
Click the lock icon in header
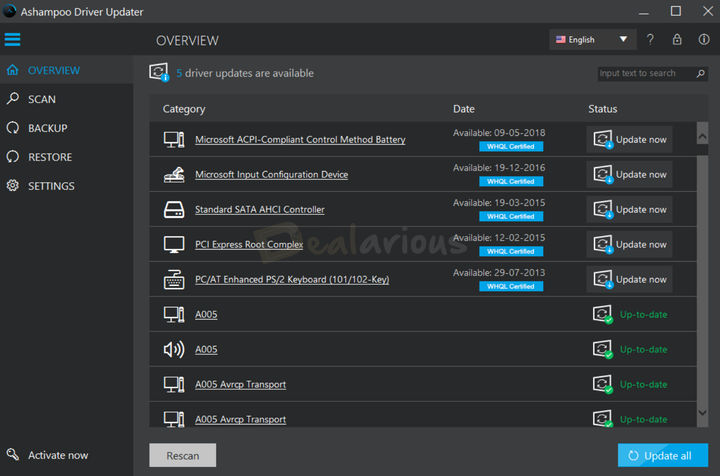coord(677,39)
